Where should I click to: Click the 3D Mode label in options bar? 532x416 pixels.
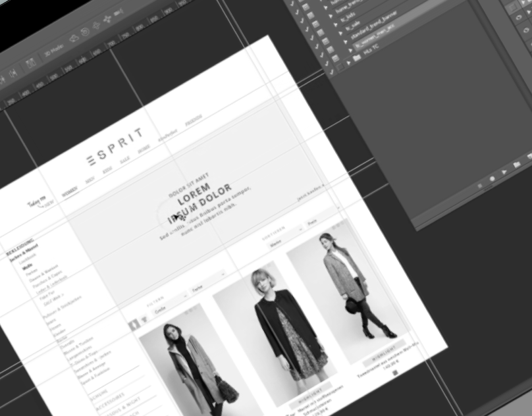[54, 50]
